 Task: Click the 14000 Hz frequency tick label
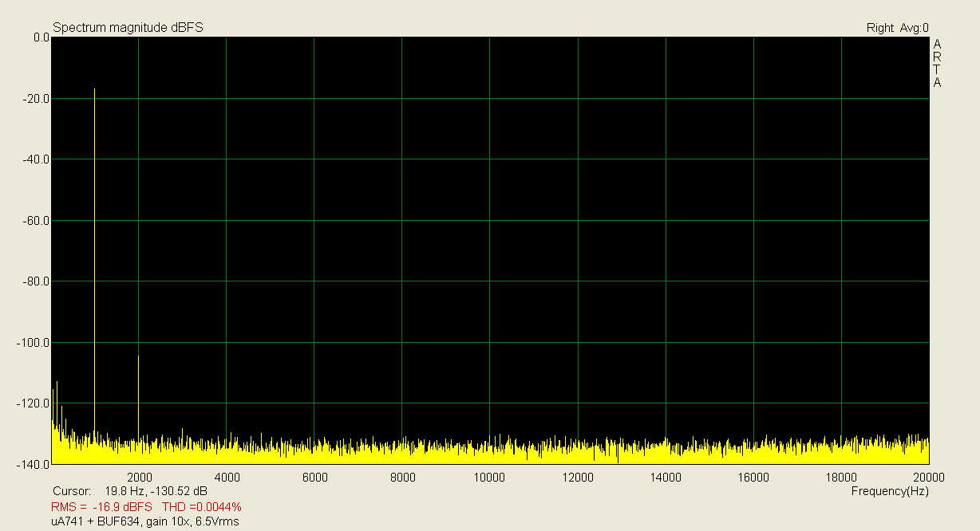click(x=666, y=478)
